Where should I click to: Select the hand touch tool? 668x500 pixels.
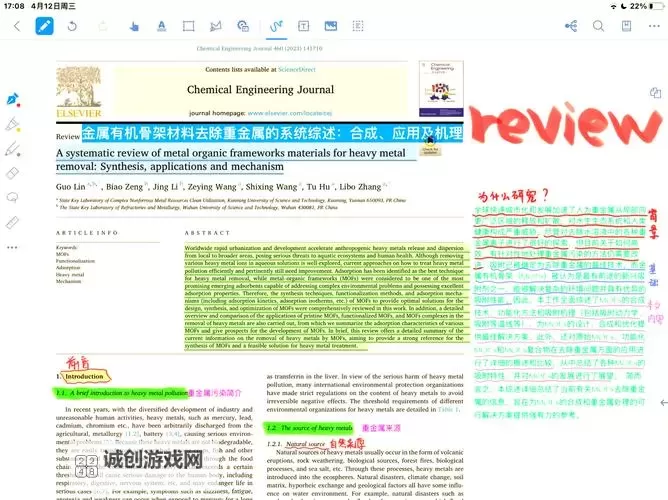coord(134,26)
